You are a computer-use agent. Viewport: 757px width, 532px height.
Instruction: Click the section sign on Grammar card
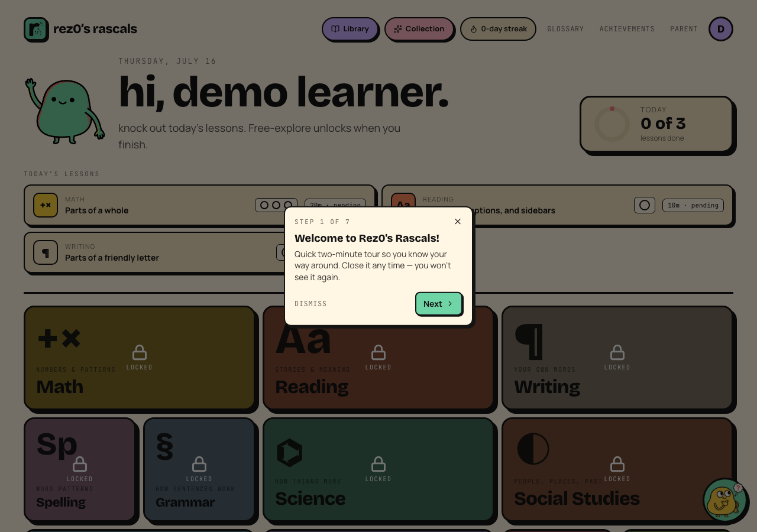click(x=165, y=446)
